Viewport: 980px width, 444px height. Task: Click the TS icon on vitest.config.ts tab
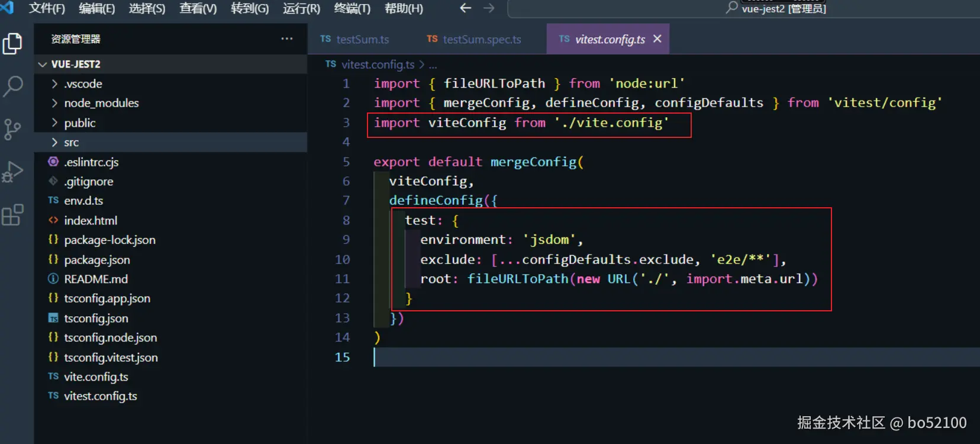pos(564,39)
